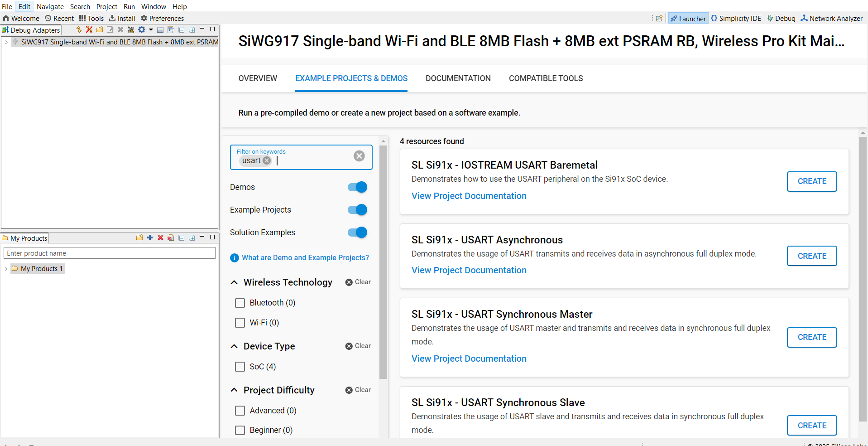
Task: Check the SoC (4) device type checkbox
Action: (x=240, y=367)
